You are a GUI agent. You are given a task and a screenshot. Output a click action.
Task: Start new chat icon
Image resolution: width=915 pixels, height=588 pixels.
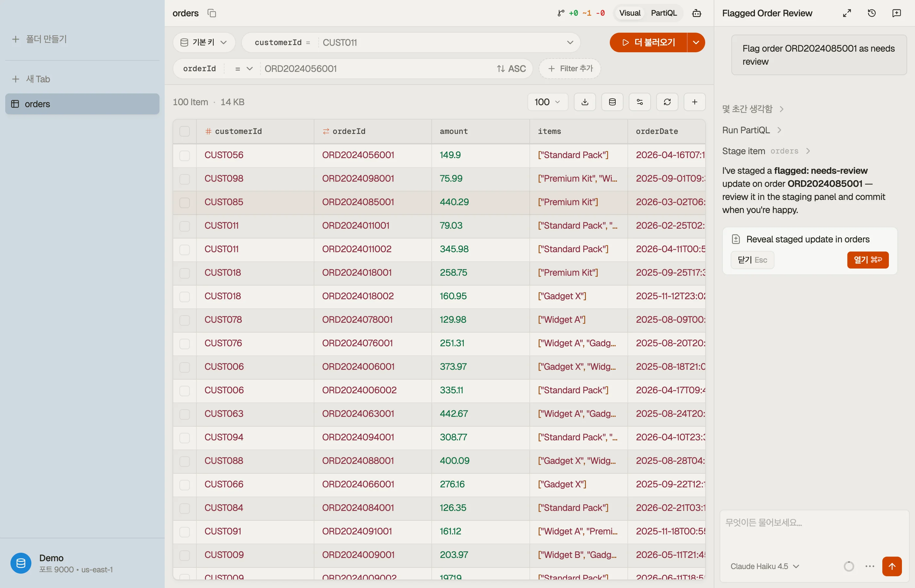point(896,13)
